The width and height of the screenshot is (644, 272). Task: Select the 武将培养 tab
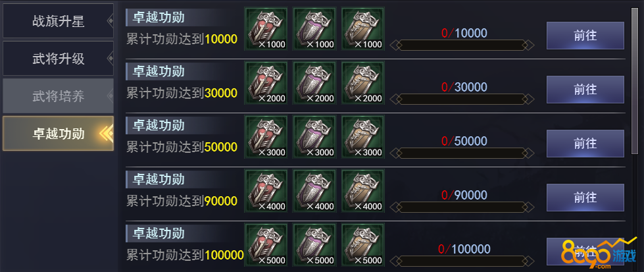59,96
